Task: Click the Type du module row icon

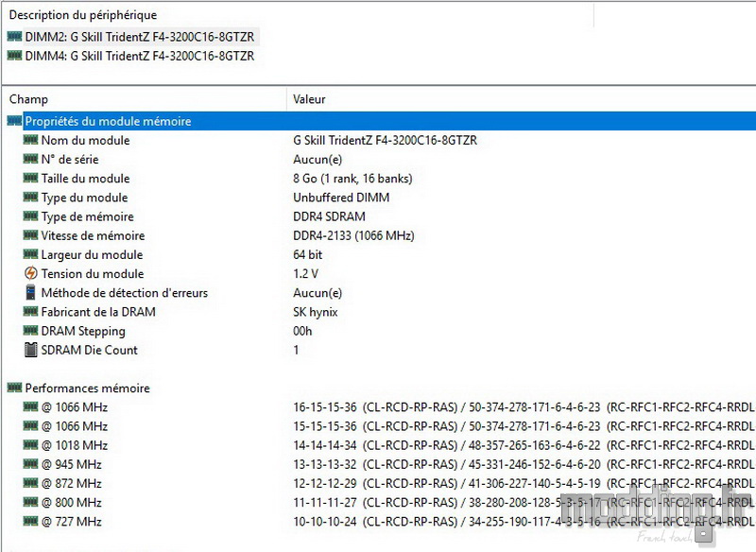Action: pos(30,197)
